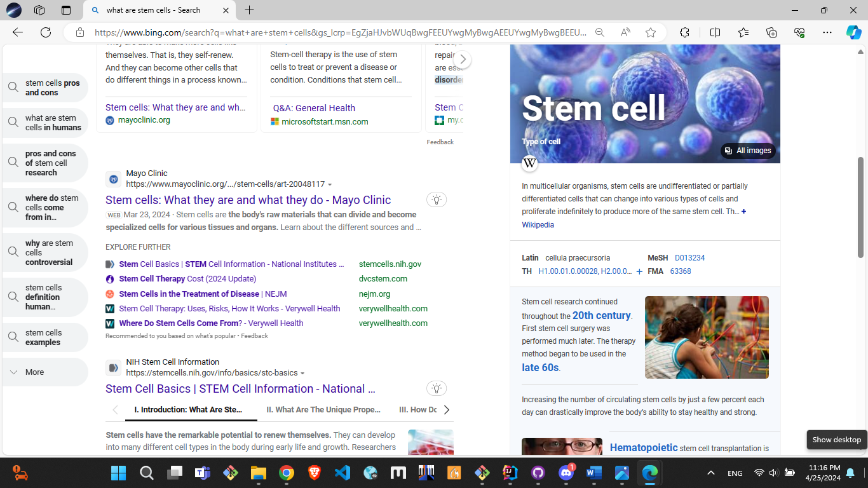The width and height of the screenshot is (868, 488).
Task: Add page to favorites with star icon
Action: point(651,32)
